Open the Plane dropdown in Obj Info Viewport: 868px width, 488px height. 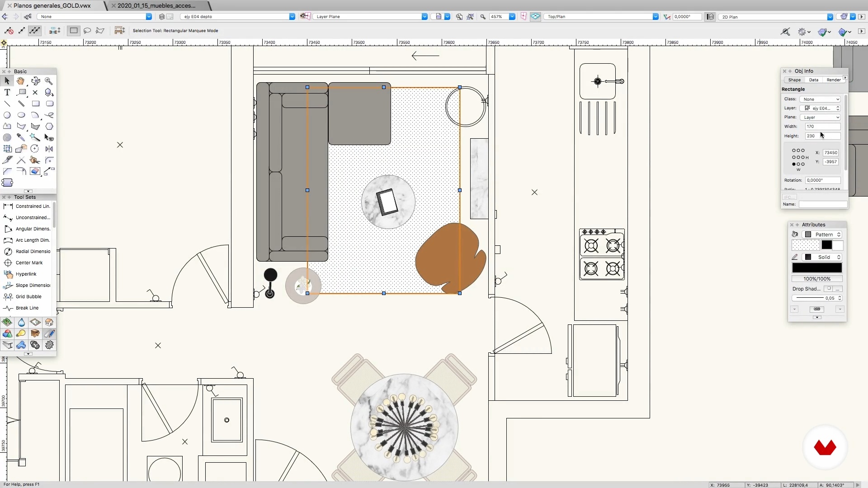coord(820,117)
